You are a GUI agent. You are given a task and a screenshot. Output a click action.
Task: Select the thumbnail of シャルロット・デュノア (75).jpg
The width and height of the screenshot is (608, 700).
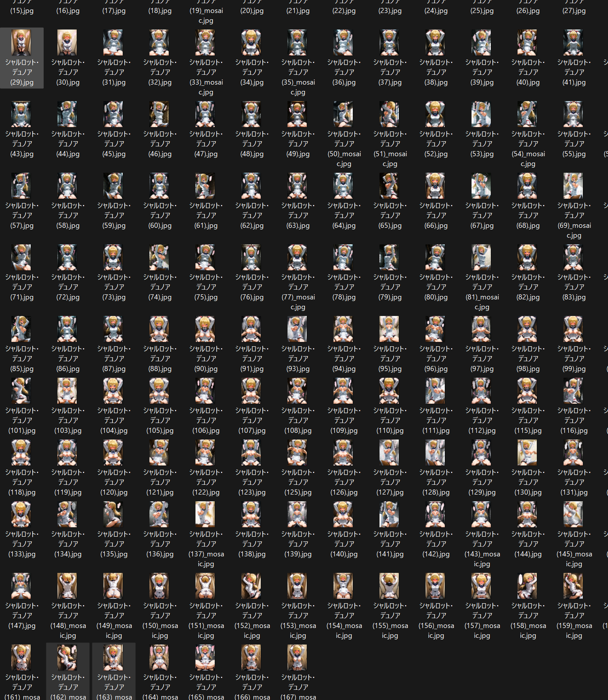pyautogui.click(x=205, y=257)
